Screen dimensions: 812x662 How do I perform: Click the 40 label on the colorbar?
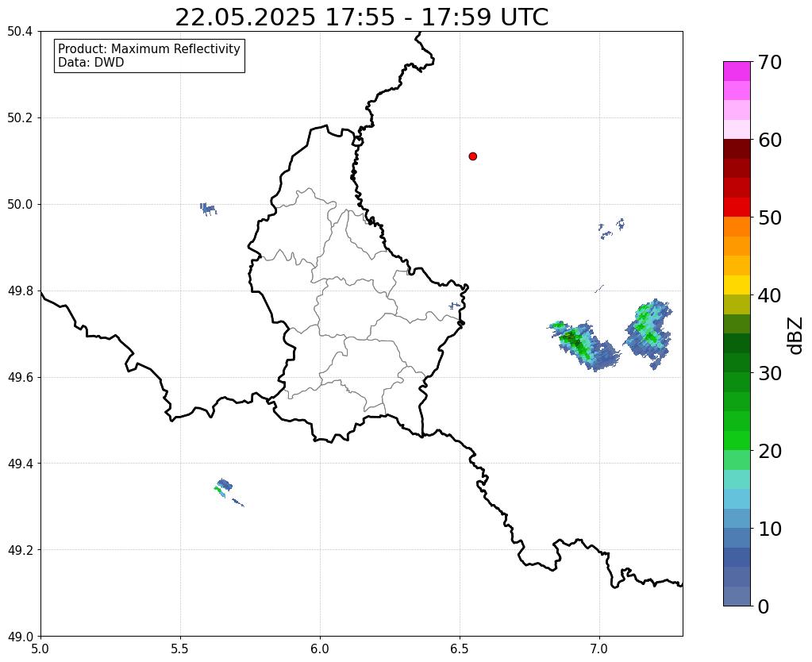pos(769,295)
